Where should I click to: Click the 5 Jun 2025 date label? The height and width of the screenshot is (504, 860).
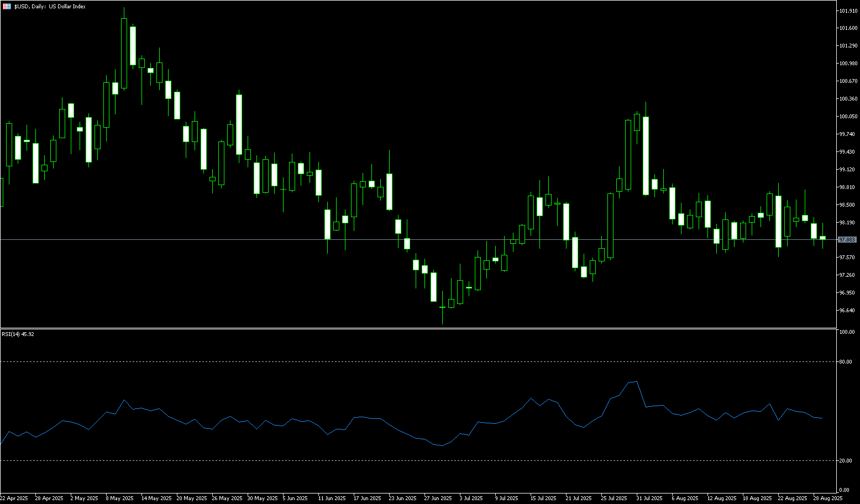[x=295, y=498]
